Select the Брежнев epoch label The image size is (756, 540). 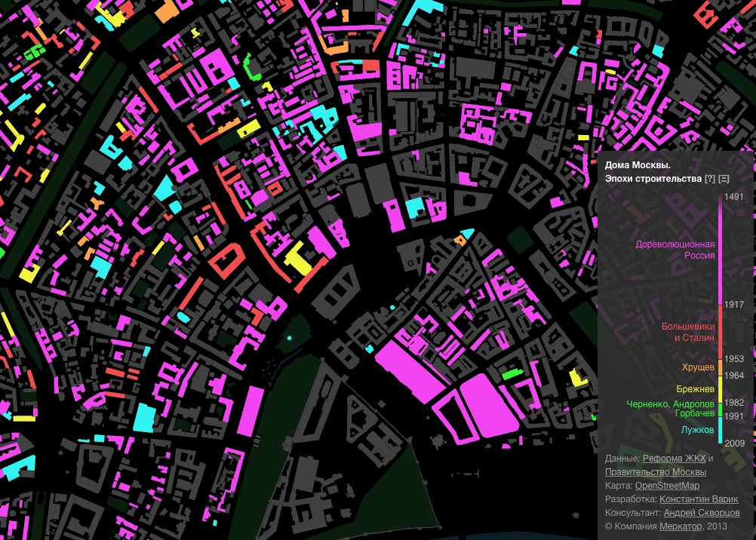[x=695, y=389]
